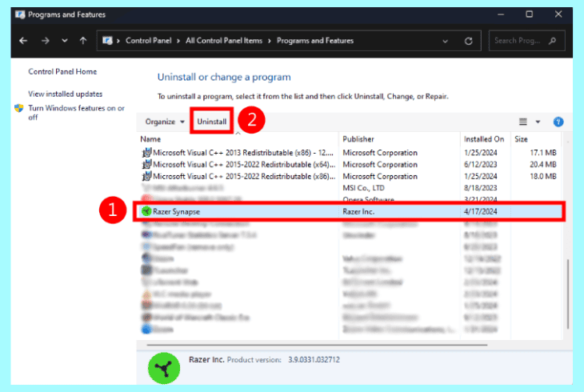Screen dimensions: 584x392
Task: Open Turn Windows features on or off
Action: (x=76, y=113)
